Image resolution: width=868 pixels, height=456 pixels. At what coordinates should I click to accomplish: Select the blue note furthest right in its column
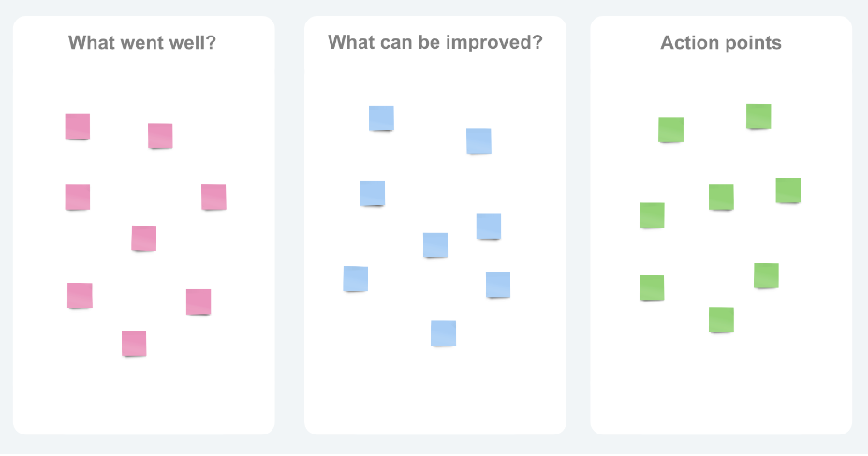click(498, 286)
